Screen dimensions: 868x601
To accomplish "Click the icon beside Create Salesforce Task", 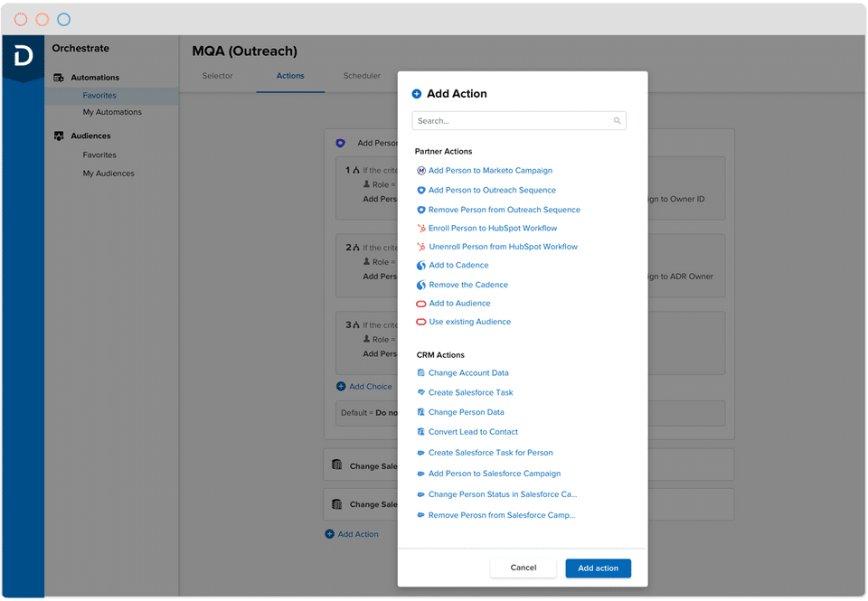I will [420, 392].
